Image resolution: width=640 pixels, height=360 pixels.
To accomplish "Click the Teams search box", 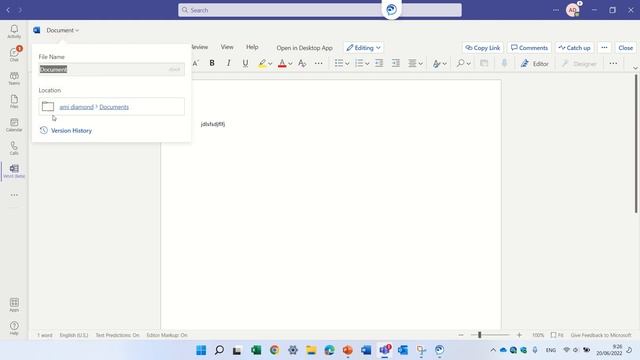I will click(x=320, y=10).
